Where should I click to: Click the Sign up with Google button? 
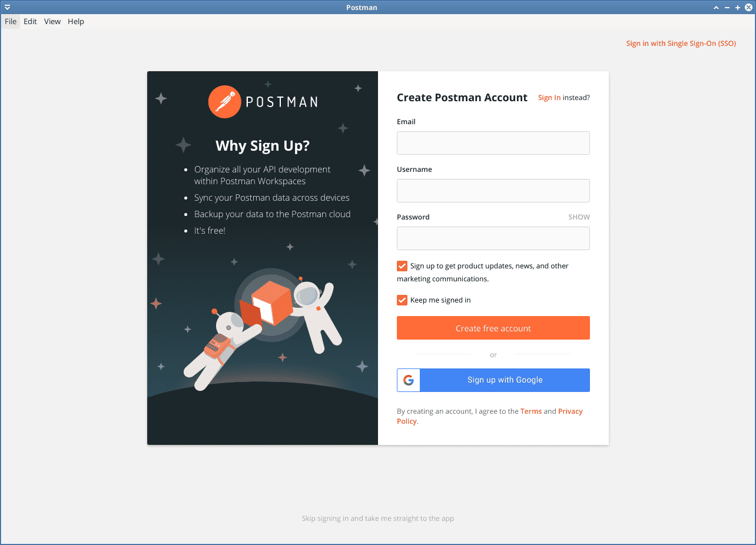coord(504,380)
